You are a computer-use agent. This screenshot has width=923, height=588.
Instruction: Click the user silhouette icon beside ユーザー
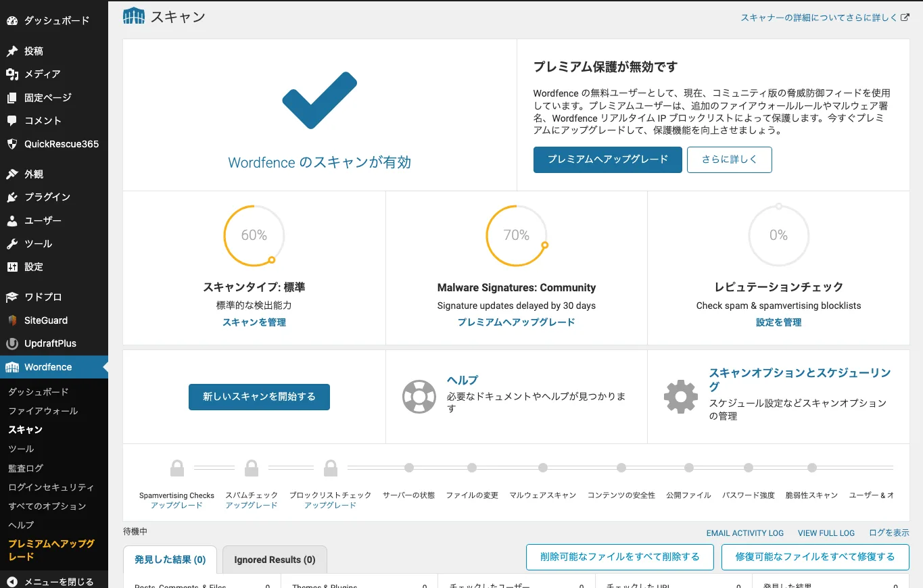(11, 220)
